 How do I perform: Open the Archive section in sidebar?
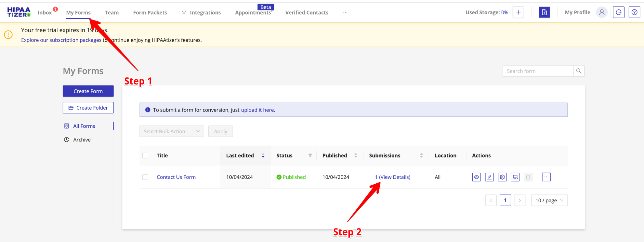coord(82,140)
